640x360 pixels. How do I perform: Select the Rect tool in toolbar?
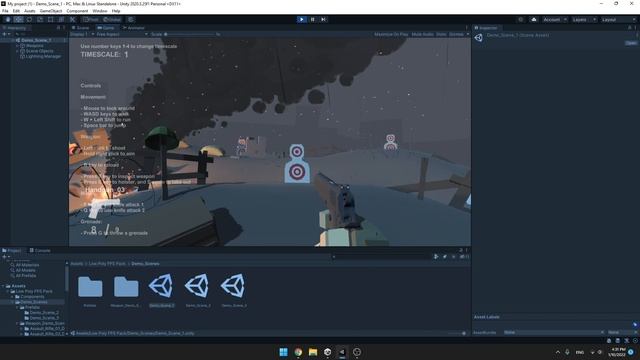point(51,20)
